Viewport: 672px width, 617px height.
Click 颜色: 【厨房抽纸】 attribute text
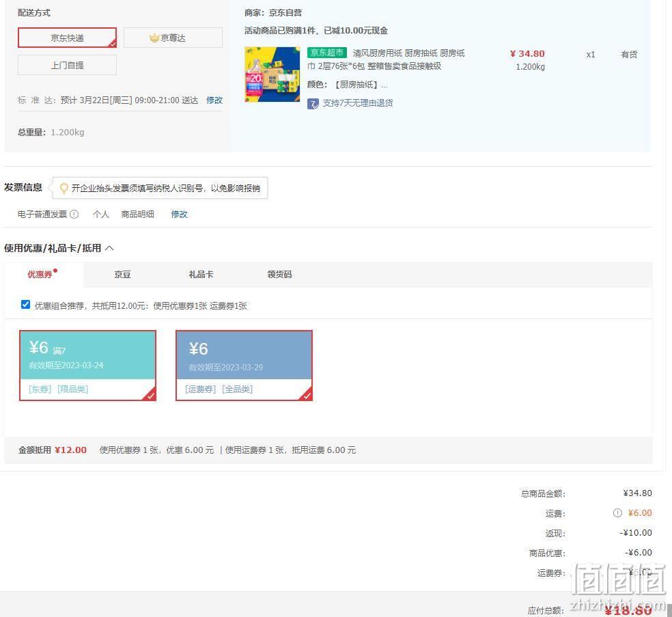click(x=348, y=85)
